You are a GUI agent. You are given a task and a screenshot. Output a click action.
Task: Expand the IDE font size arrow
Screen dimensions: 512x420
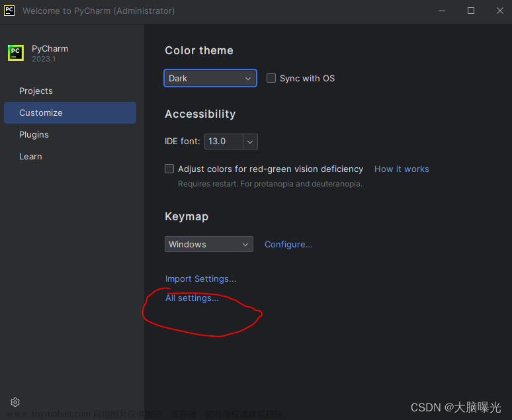pos(250,142)
